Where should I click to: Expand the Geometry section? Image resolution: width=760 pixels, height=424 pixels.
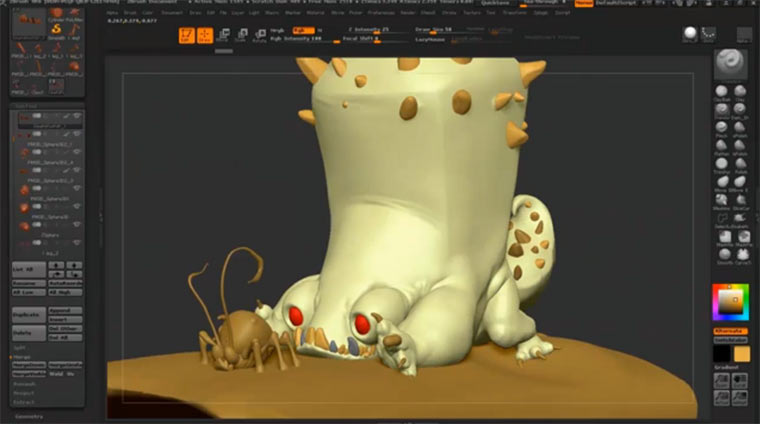click(x=29, y=416)
